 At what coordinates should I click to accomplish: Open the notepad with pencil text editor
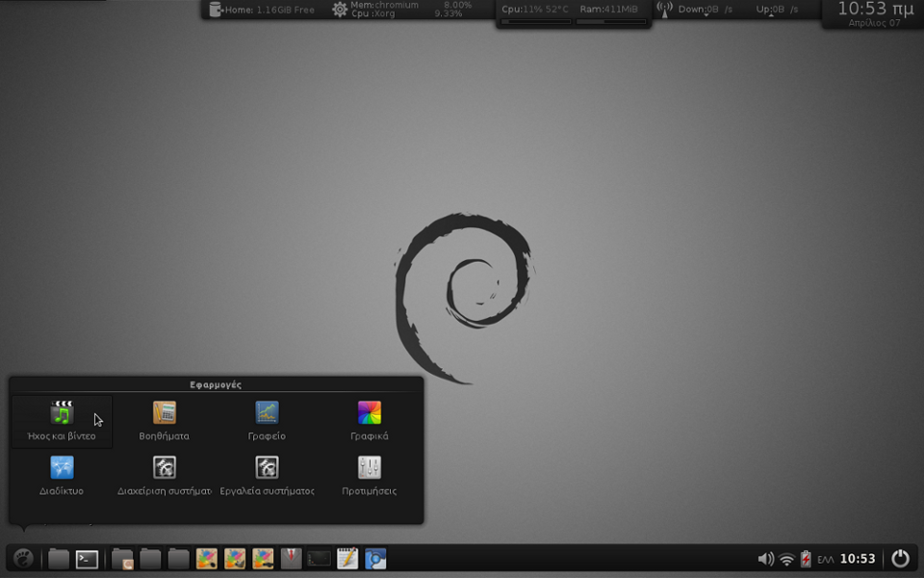347,558
